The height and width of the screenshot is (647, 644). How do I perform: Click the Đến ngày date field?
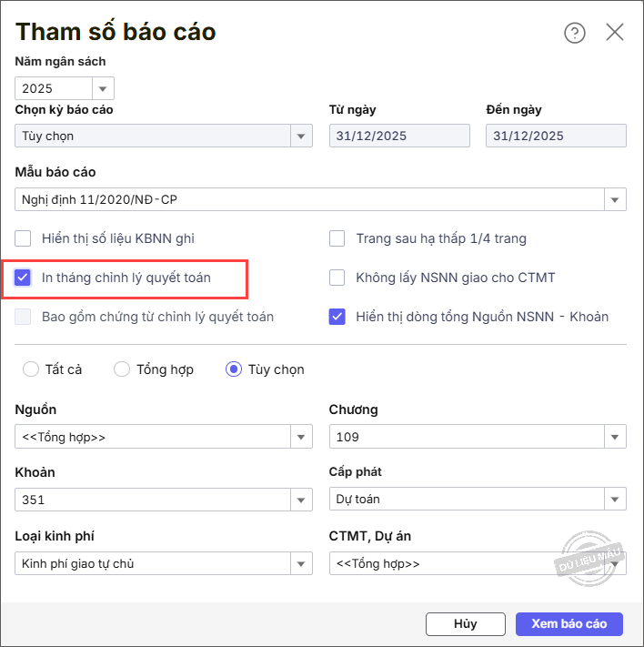(x=556, y=136)
